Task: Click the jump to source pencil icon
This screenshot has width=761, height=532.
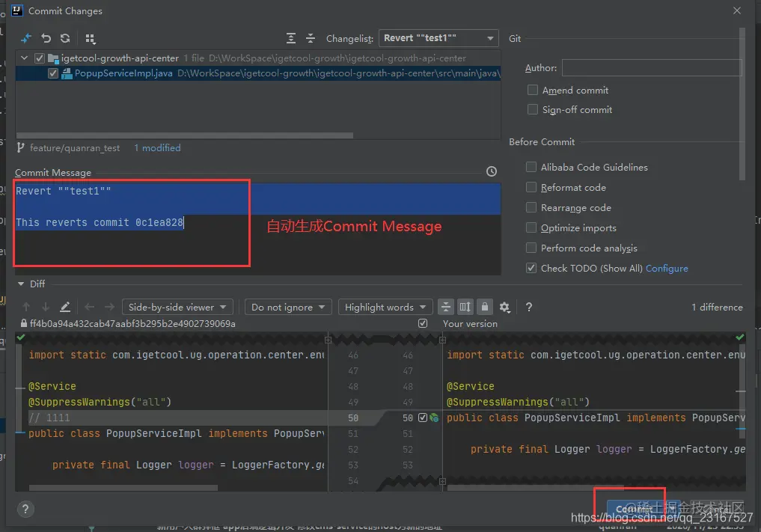Action: [65, 307]
